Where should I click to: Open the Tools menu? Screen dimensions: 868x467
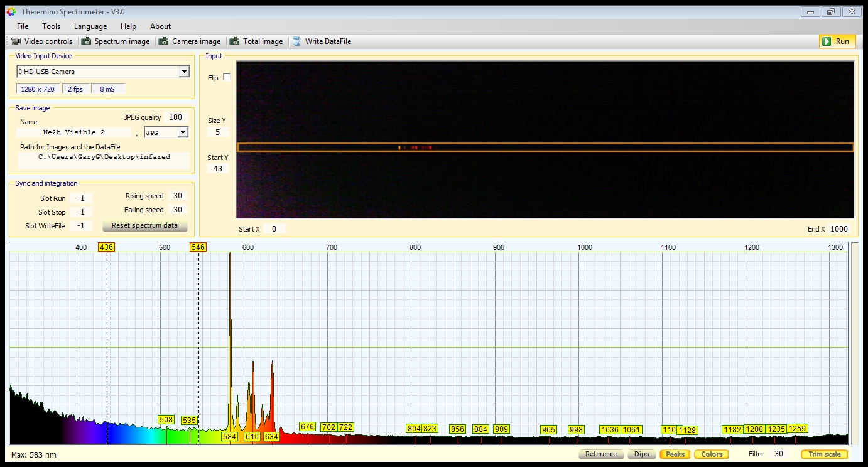52,26
